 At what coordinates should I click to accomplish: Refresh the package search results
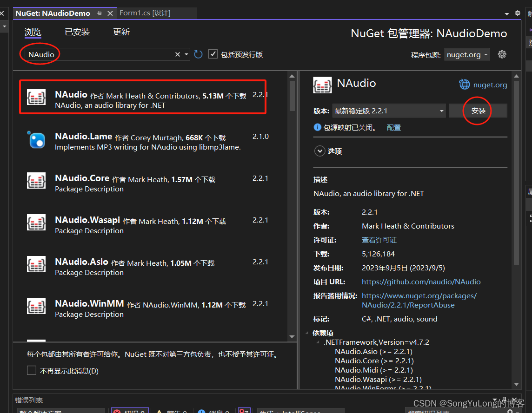click(x=198, y=54)
